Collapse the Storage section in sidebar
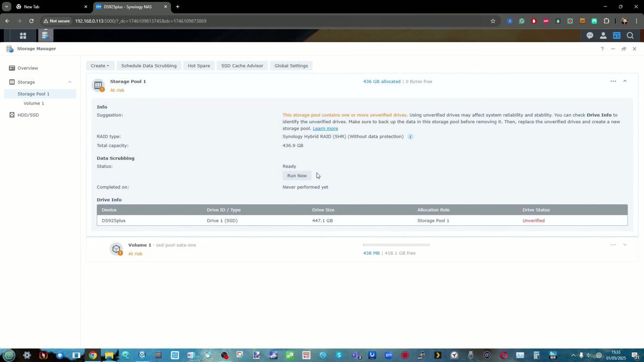 [x=70, y=82]
